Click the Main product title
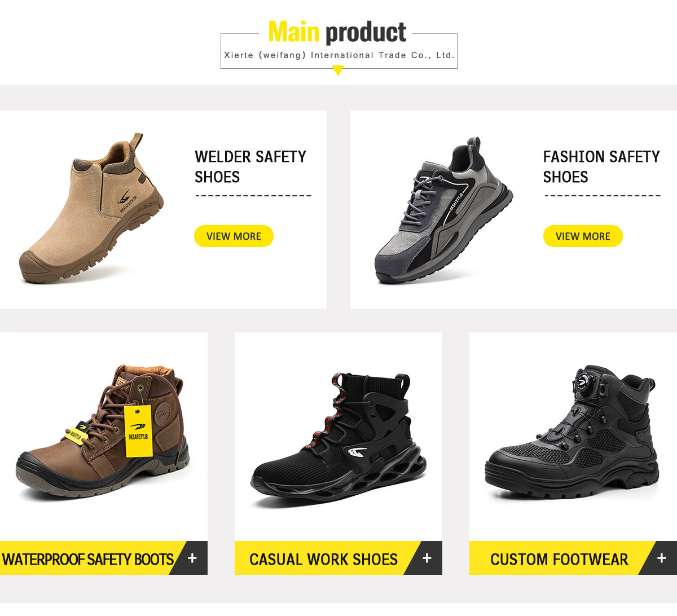The height and width of the screenshot is (616, 677). point(337,32)
